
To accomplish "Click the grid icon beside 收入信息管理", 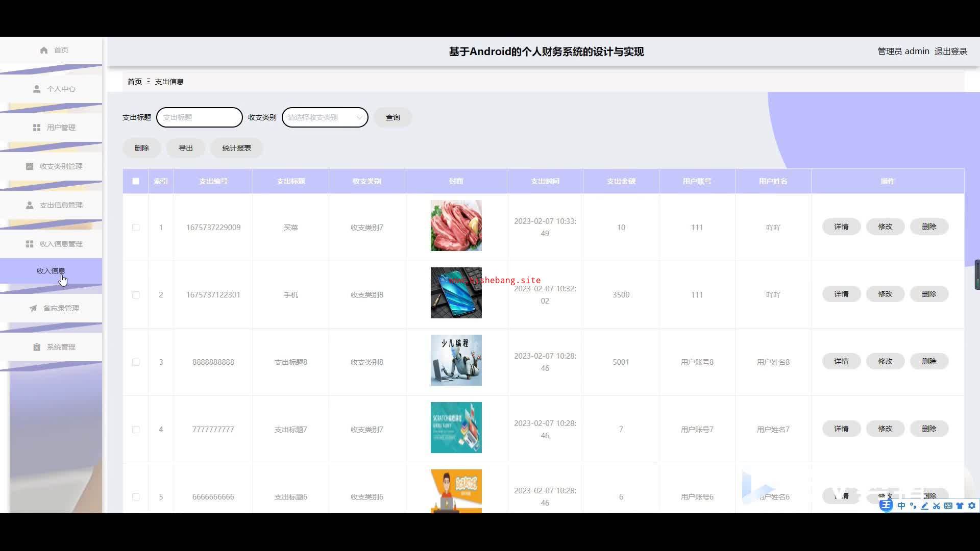I will click(x=30, y=244).
